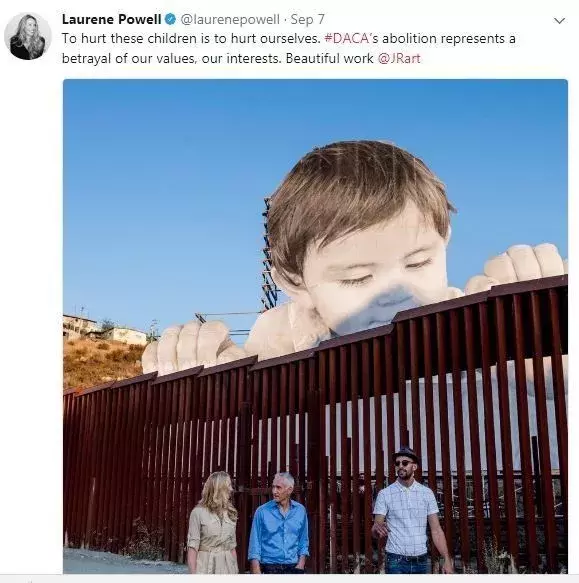
Task: Open the #DACA hashtag link
Action: [x=347, y=38]
